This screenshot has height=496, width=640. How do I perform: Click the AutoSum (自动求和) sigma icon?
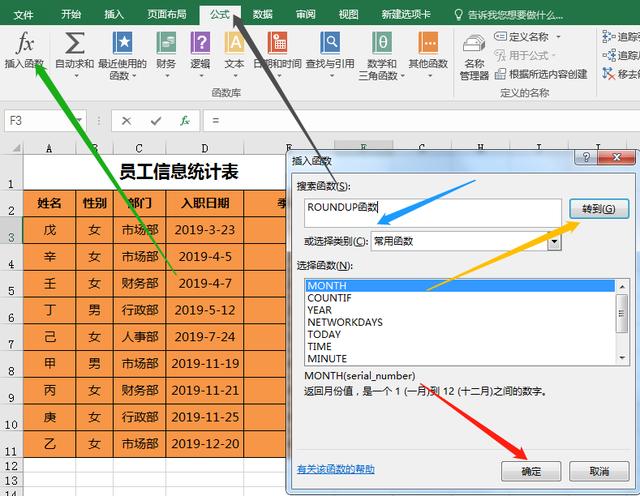pos(75,43)
